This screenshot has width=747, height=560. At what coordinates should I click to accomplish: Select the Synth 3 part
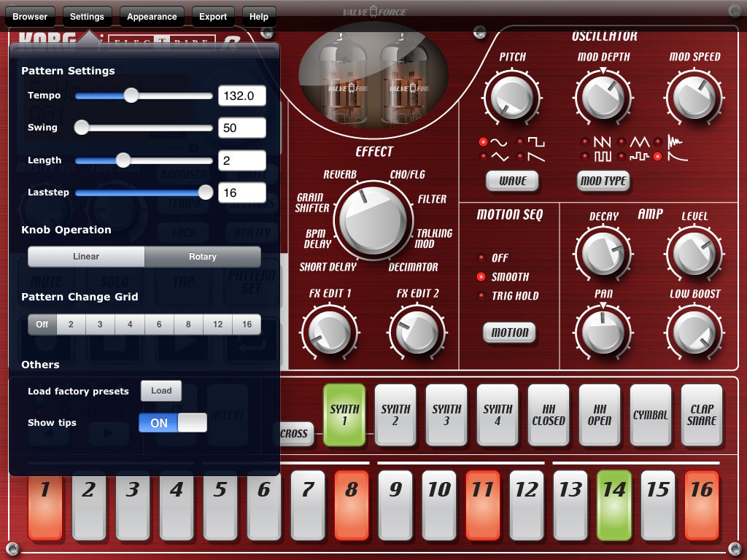click(x=446, y=415)
